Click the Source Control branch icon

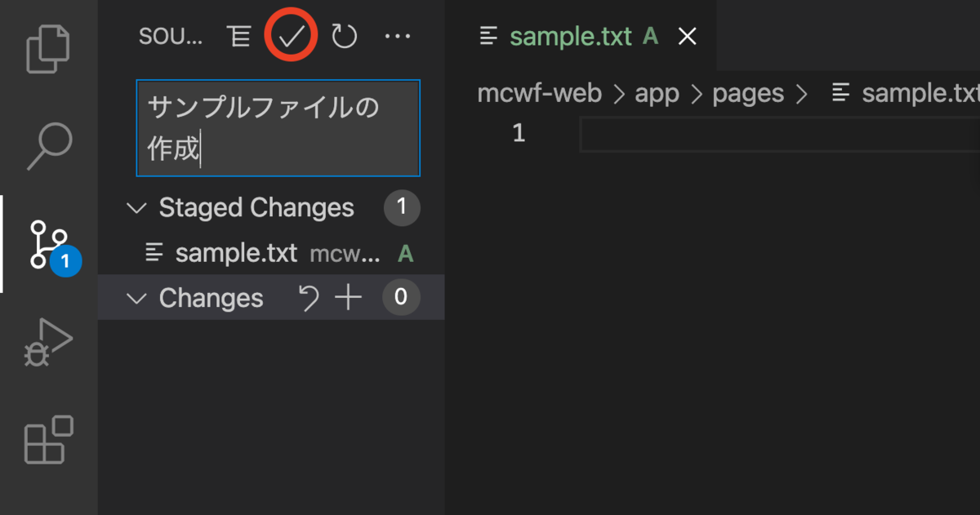click(x=49, y=244)
